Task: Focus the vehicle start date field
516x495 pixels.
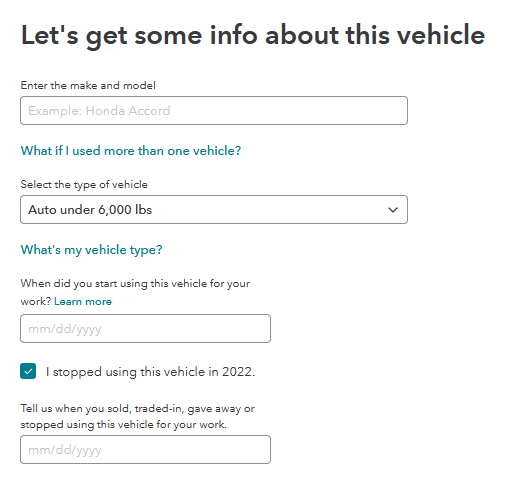Action: point(145,329)
